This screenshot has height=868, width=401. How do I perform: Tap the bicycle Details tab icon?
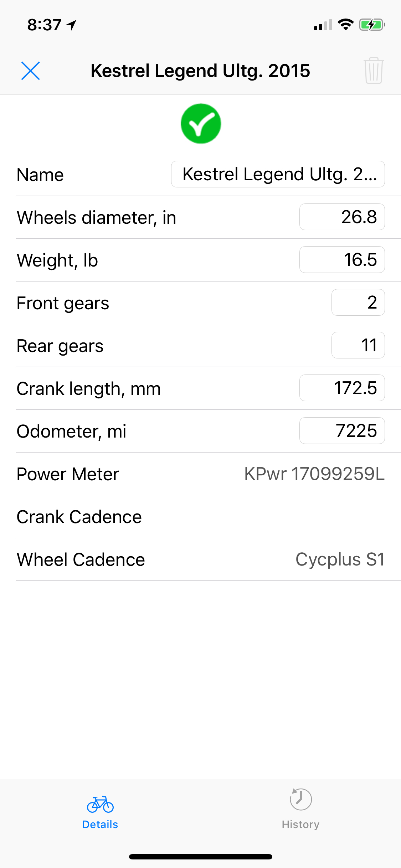tap(100, 805)
